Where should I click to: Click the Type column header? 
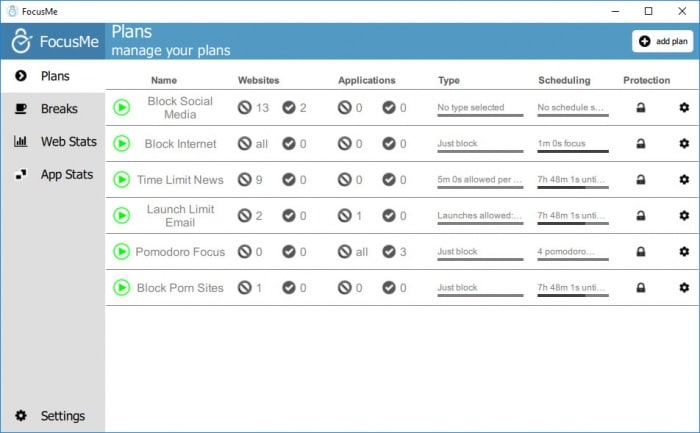point(449,80)
